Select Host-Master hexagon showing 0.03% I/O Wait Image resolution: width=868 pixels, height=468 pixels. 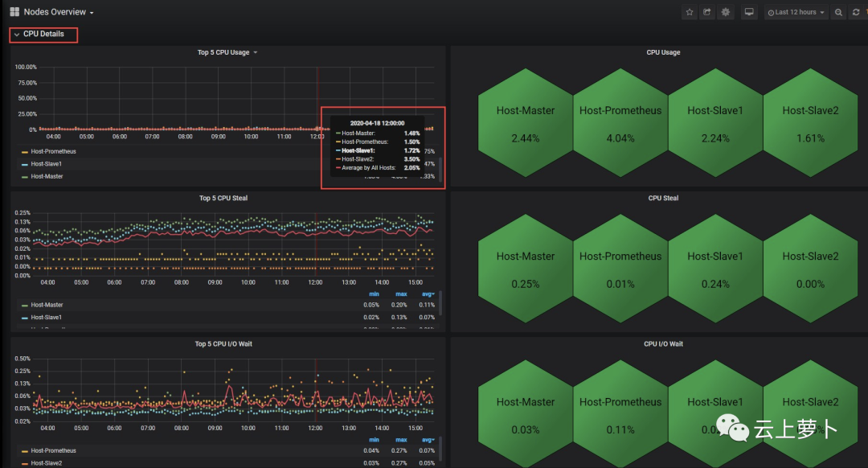(x=526, y=414)
